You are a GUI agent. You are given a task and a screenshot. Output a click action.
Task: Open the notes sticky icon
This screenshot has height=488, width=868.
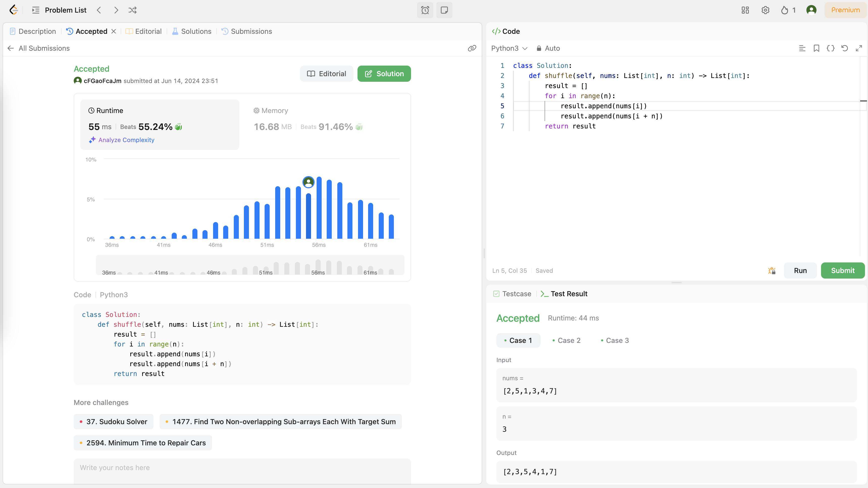[444, 10]
